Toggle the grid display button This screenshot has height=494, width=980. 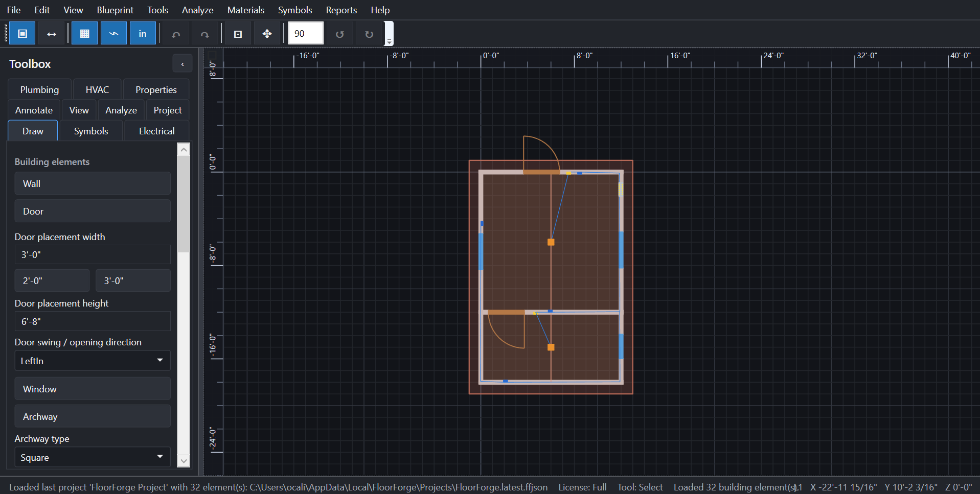tap(85, 34)
